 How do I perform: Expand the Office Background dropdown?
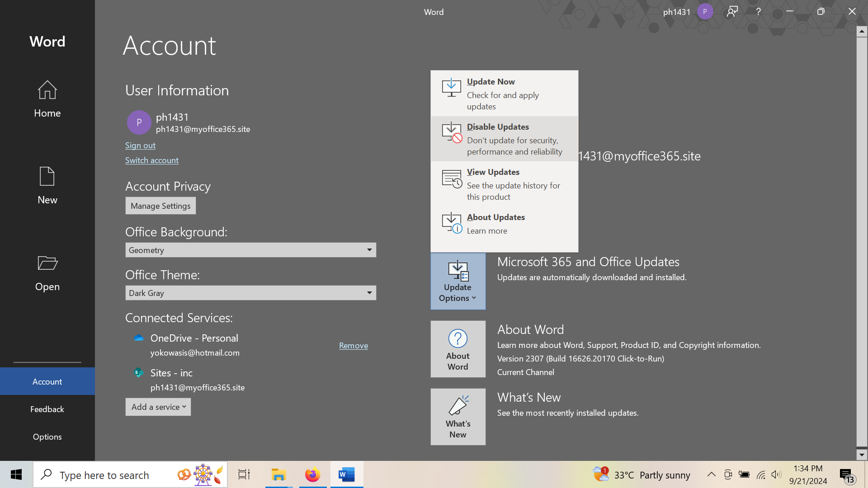371,249
